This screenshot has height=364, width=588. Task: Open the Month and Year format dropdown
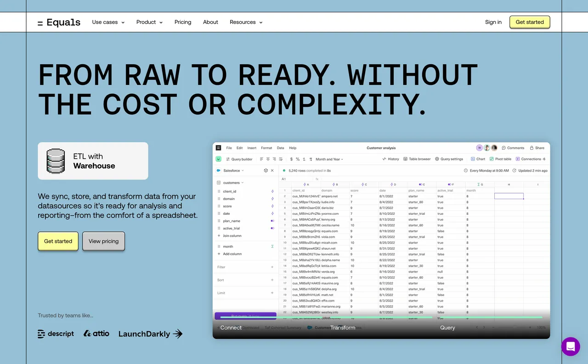(x=329, y=159)
